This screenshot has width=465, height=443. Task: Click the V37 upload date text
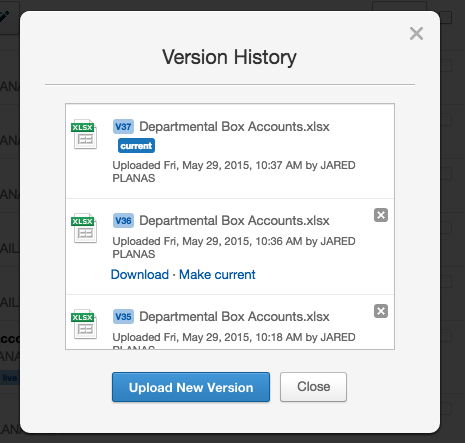tap(234, 172)
